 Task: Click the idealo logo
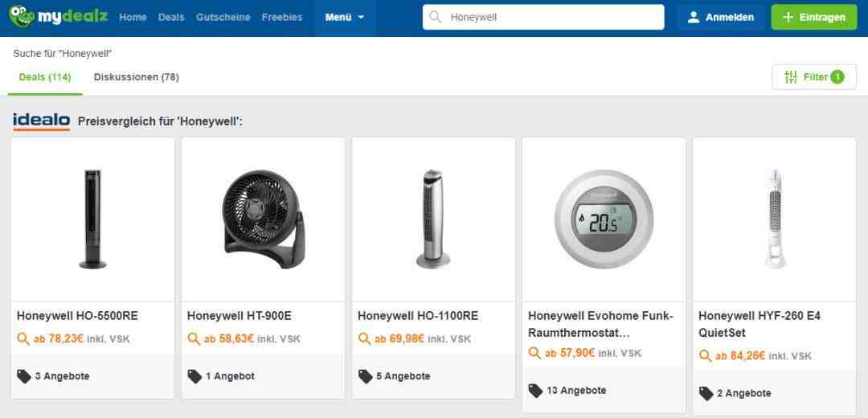[x=41, y=121]
